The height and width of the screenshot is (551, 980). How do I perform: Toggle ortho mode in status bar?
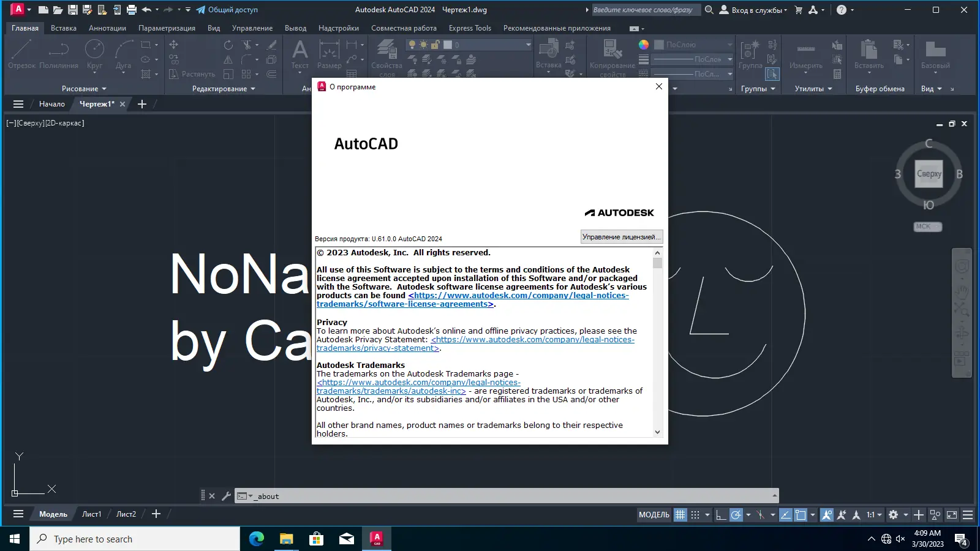pos(721,515)
